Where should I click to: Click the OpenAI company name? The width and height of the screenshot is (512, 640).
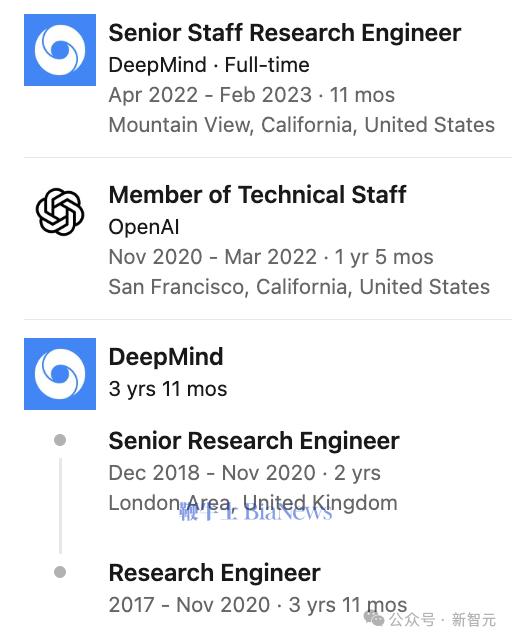144,227
